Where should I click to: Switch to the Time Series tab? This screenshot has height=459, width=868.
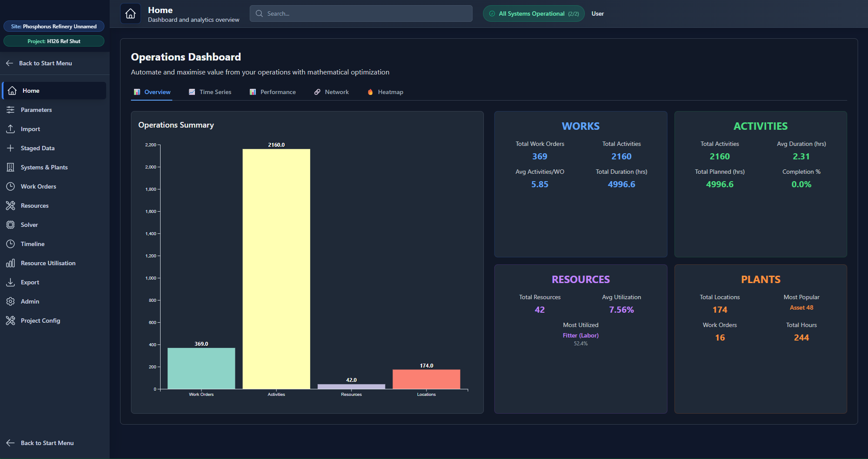[210, 92]
